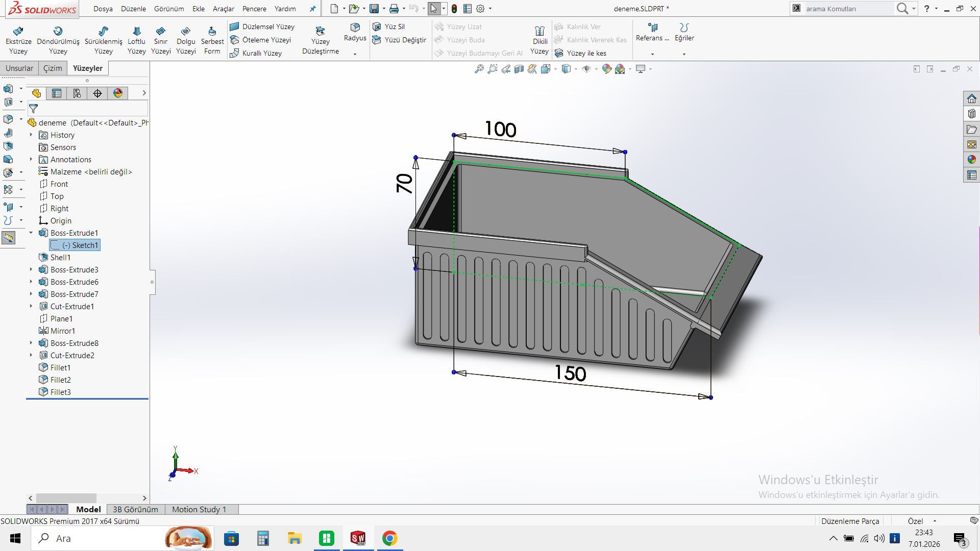Toggle the pushpin next to Yardım menu
This screenshot has width=980, height=551.
[x=313, y=9]
